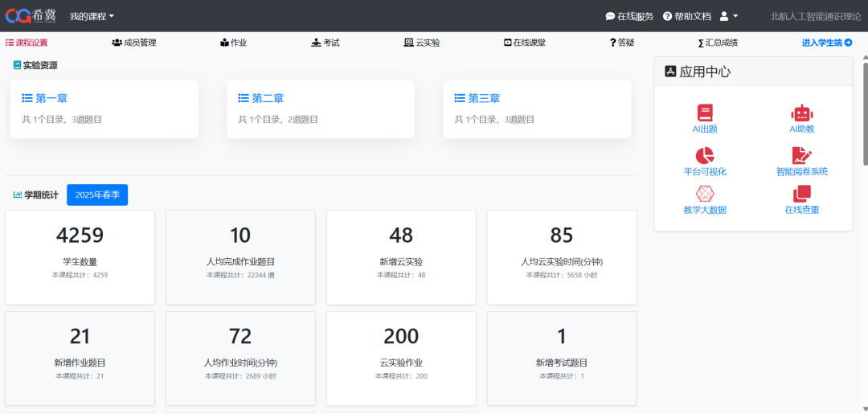Open 在线服务 in the top bar

(629, 16)
